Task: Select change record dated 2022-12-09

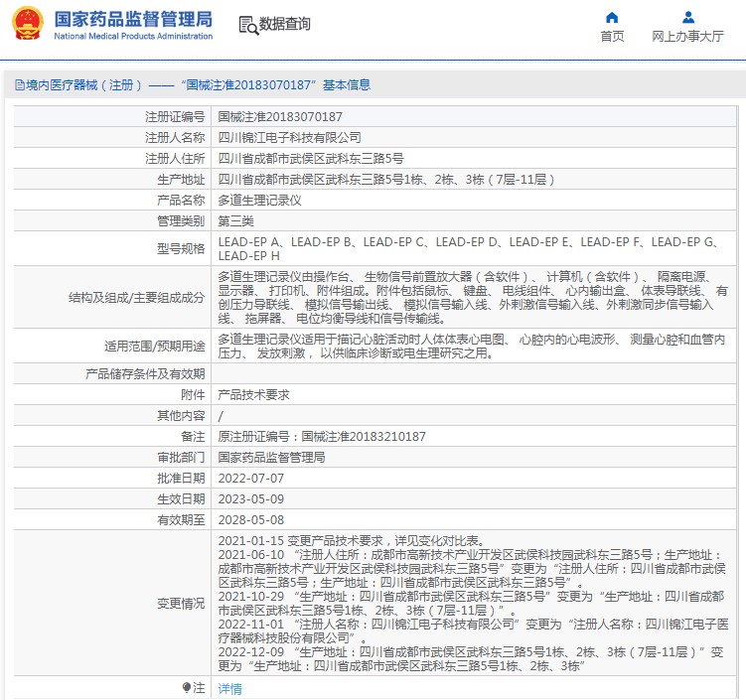Action: [x=471, y=659]
